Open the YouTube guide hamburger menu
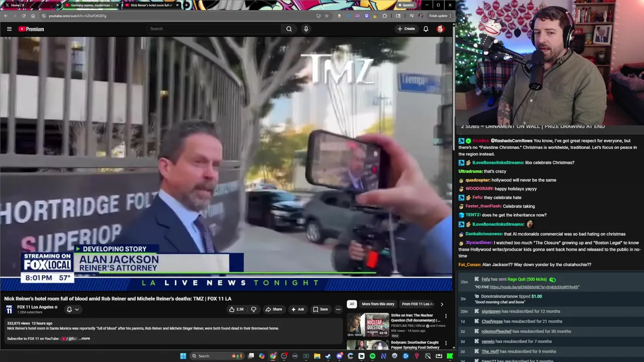The width and height of the screenshot is (644, 362). pos(9,29)
